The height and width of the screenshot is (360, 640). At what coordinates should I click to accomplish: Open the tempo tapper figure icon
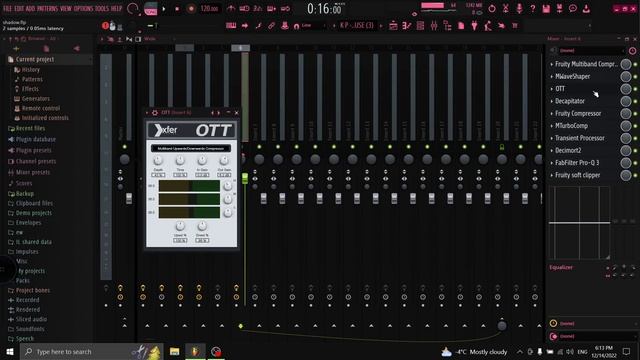[488, 26]
